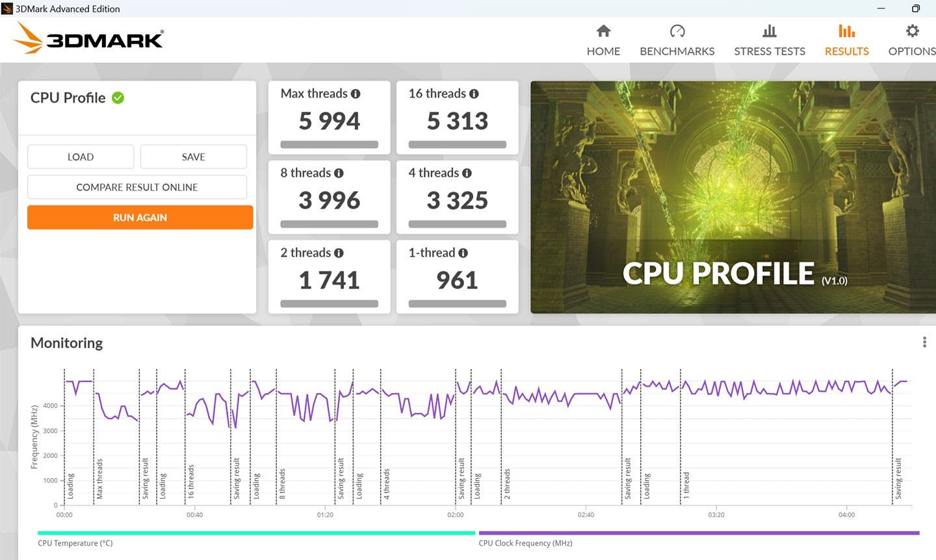Click the 1-thread score 961

tap(458, 280)
